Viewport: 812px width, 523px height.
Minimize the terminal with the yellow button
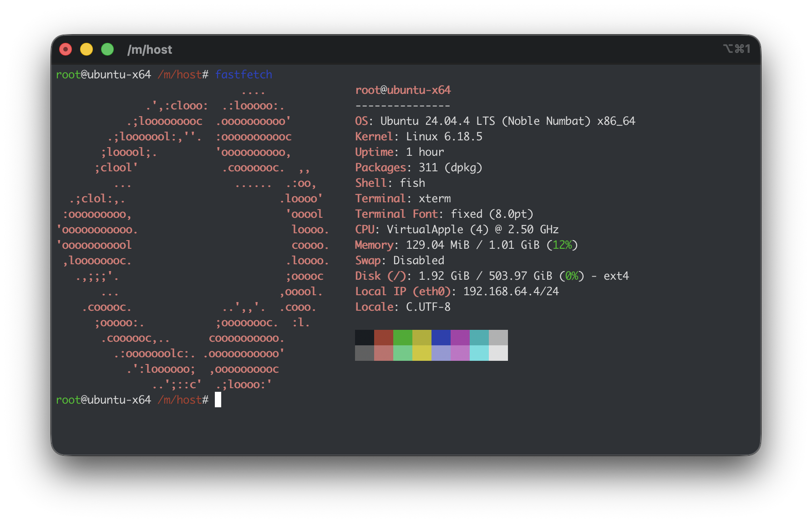click(x=86, y=49)
